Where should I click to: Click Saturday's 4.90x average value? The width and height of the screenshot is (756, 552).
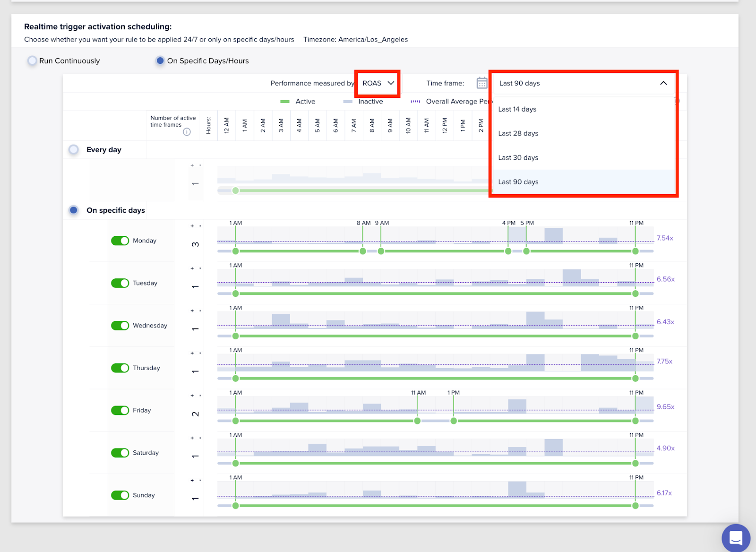[x=665, y=448]
